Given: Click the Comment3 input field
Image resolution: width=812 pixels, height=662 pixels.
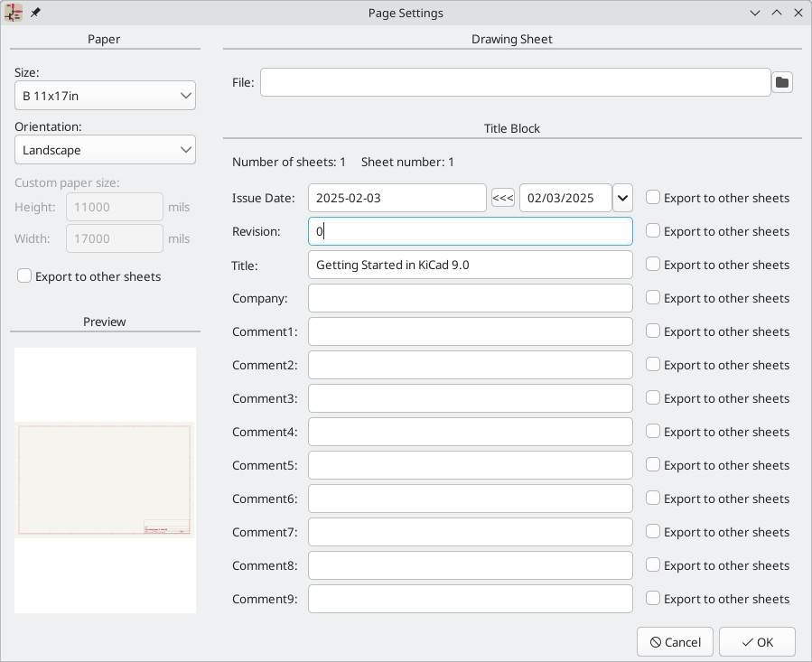Looking at the screenshot, I should tap(471, 398).
